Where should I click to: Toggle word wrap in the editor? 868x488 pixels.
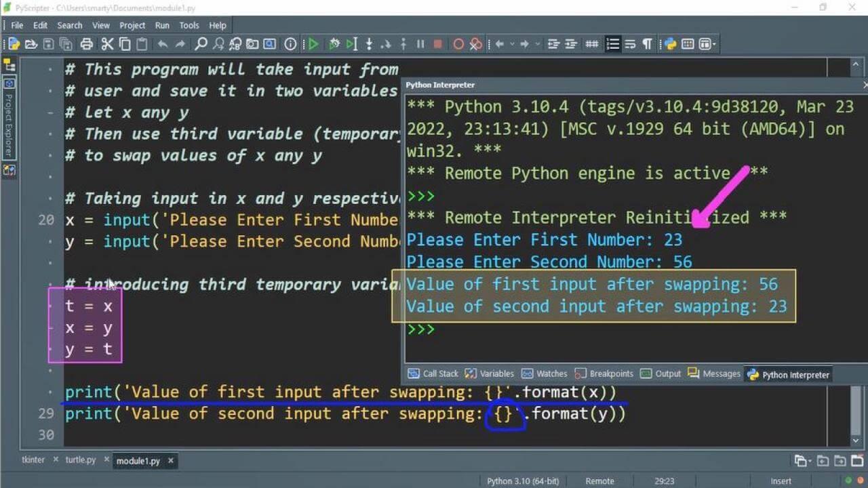pyautogui.click(x=631, y=43)
